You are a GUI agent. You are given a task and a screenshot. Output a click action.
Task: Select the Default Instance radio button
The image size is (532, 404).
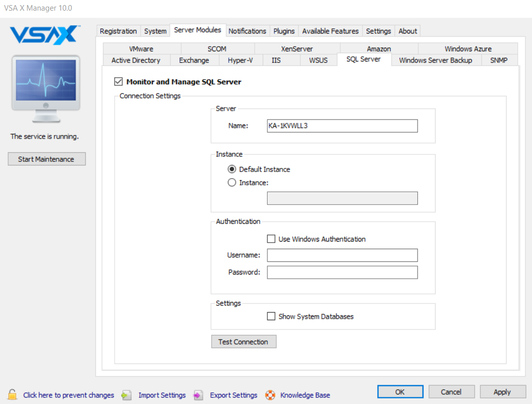pos(232,169)
